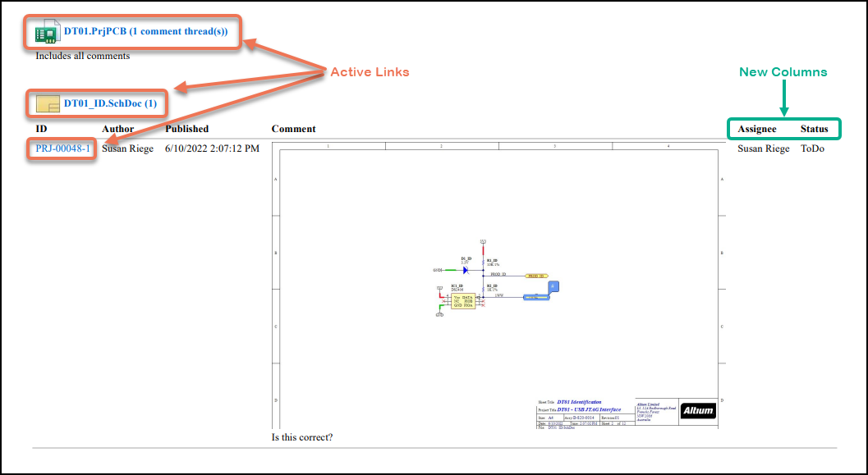
Task: Click the Author column header
Action: pyautogui.click(x=117, y=129)
